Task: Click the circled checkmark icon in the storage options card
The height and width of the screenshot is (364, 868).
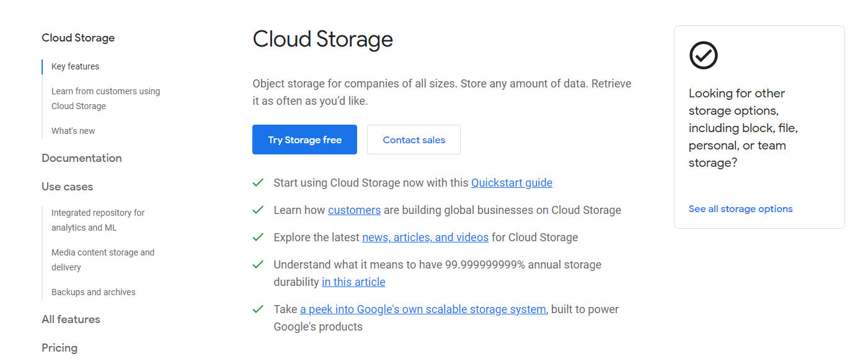Action: (703, 55)
